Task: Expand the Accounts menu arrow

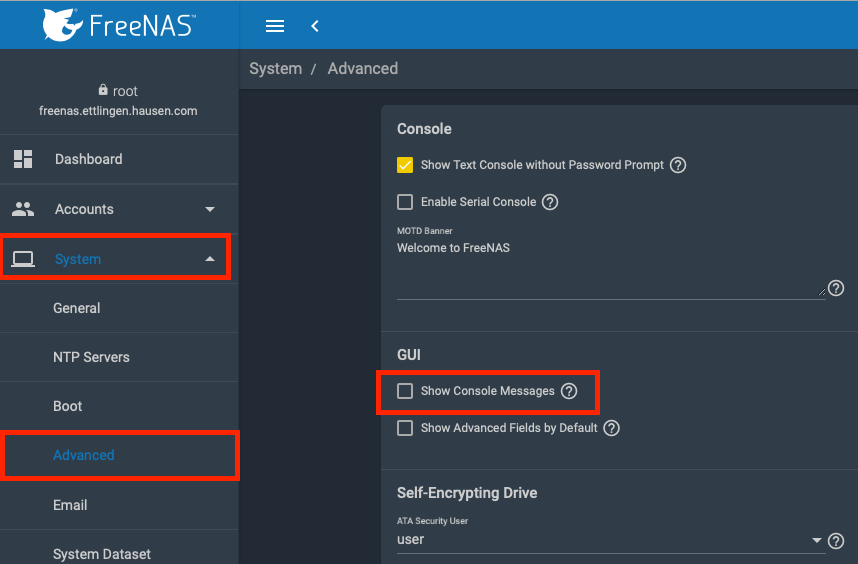Action: [210, 209]
